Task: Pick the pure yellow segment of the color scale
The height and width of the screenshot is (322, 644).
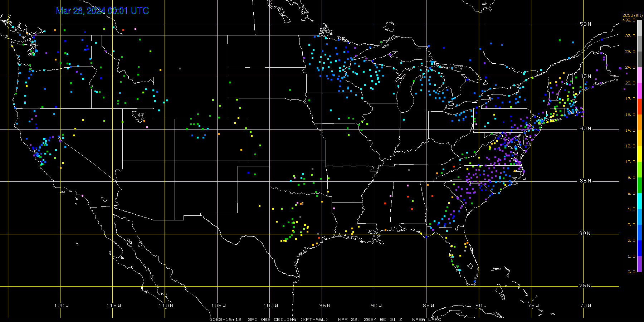Action: click(x=640, y=154)
